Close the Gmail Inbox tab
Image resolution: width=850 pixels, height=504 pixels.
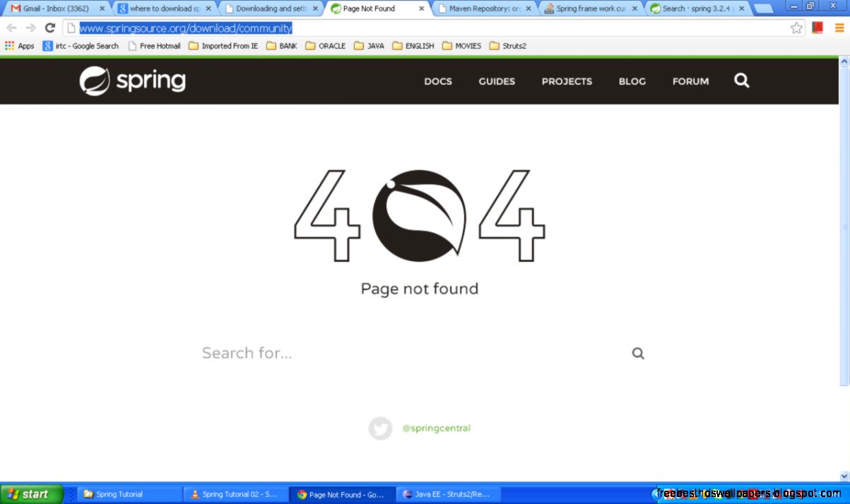tap(102, 9)
